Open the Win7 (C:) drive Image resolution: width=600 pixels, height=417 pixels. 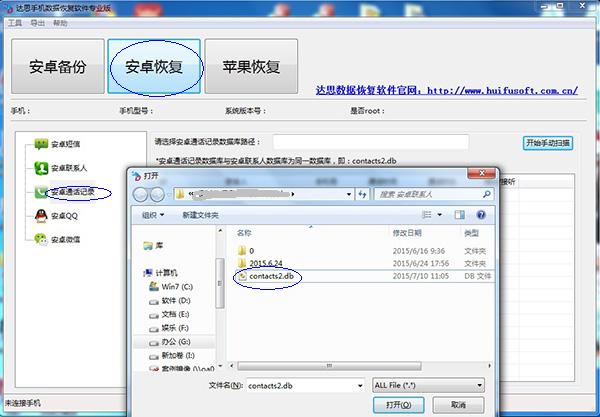tap(171, 286)
